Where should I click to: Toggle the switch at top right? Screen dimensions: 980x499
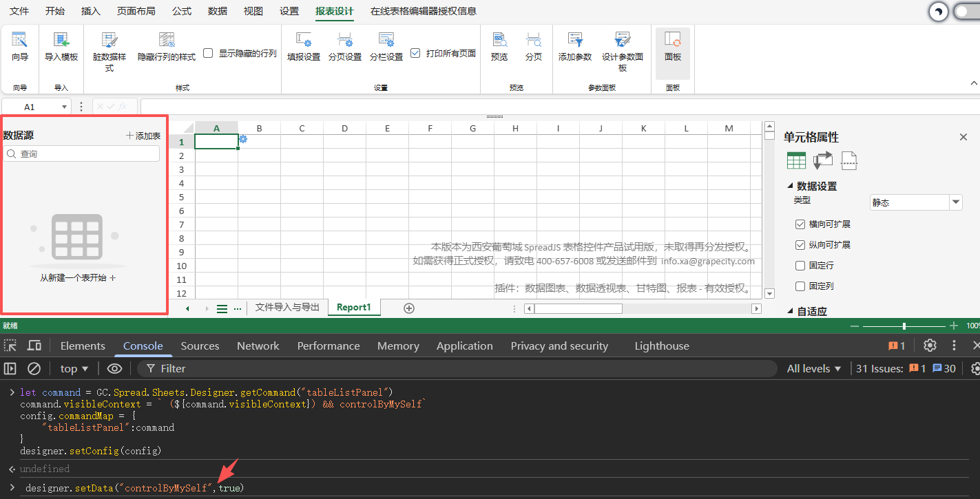pos(967,12)
